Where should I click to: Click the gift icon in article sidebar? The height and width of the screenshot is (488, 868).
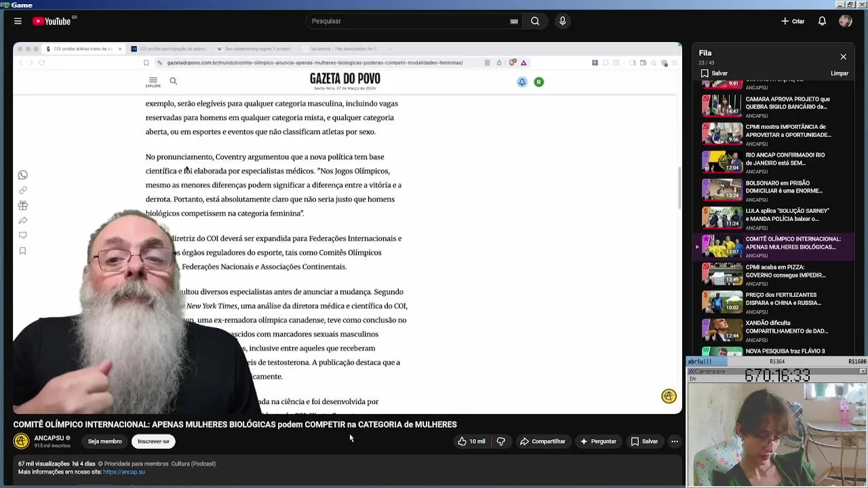[22, 205]
